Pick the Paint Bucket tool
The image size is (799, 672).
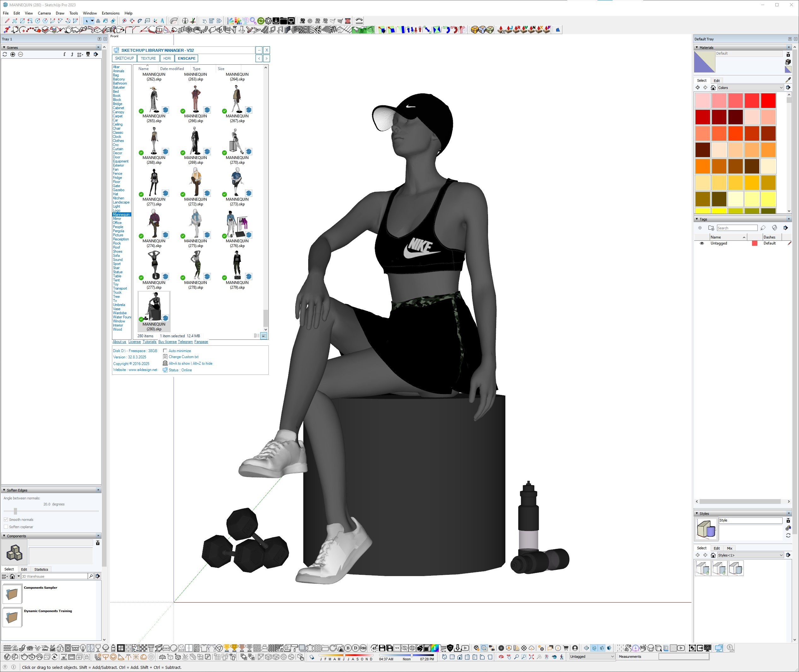105,21
